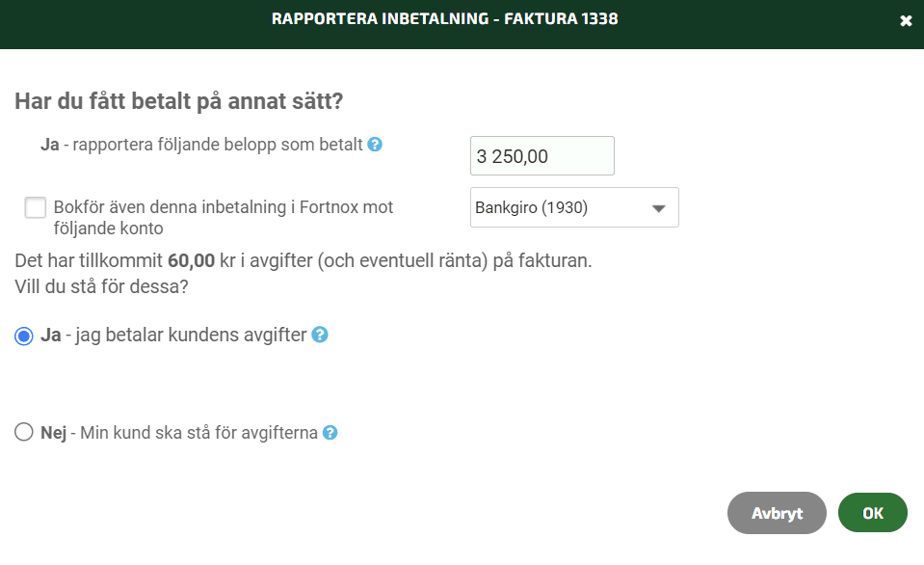
Task: Select the 'Ja - jag betalar kundens avgifter' radio button
Action: click(x=23, y=336)
